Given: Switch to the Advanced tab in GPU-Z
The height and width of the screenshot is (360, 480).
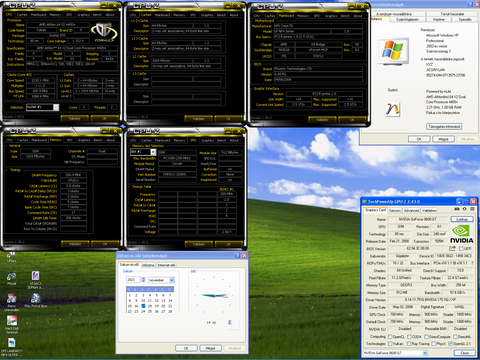Looking at the screenshot, I should point(411,210).
